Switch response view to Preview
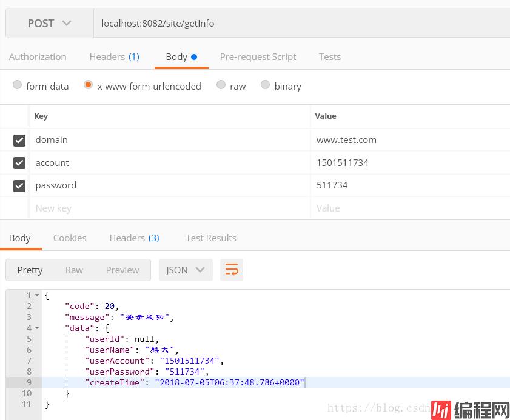 tap(122, 270)
